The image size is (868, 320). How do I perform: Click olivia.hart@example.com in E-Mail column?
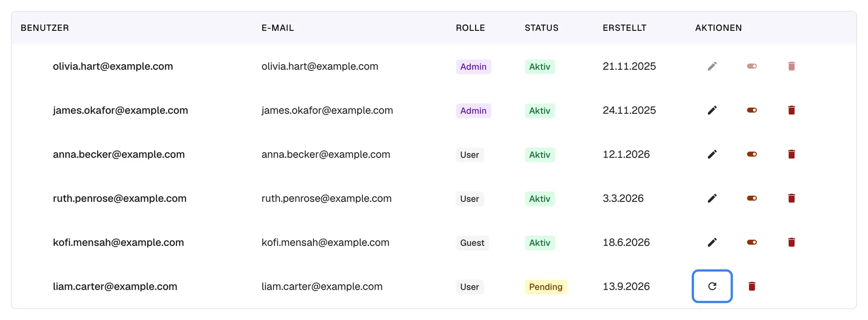pos(320,67)
